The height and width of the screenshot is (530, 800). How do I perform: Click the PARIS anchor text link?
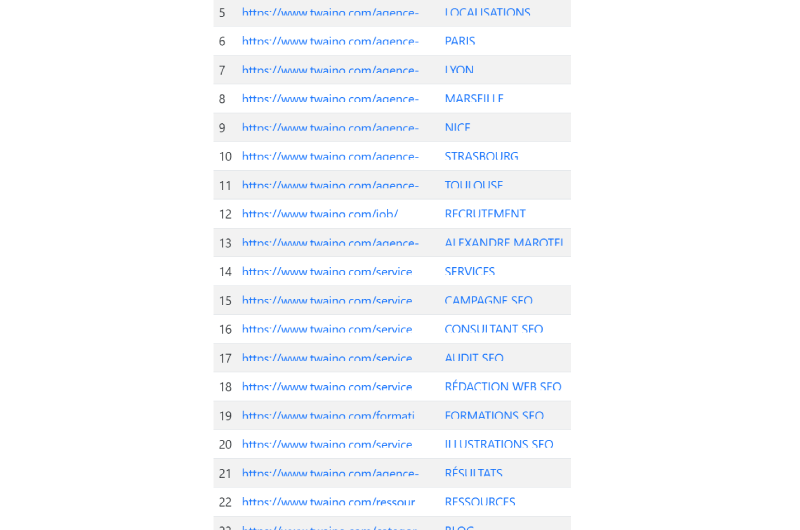pyautogui.click(x=460, y=41)
